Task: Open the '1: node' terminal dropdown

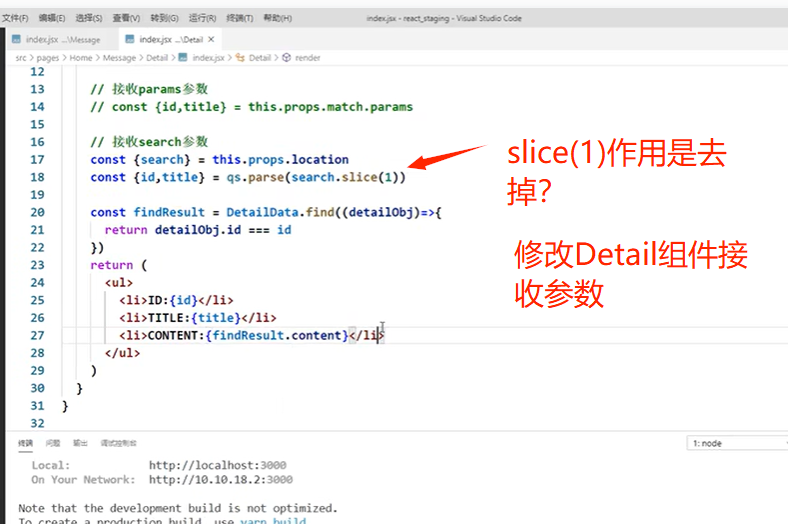Action: 737,443
